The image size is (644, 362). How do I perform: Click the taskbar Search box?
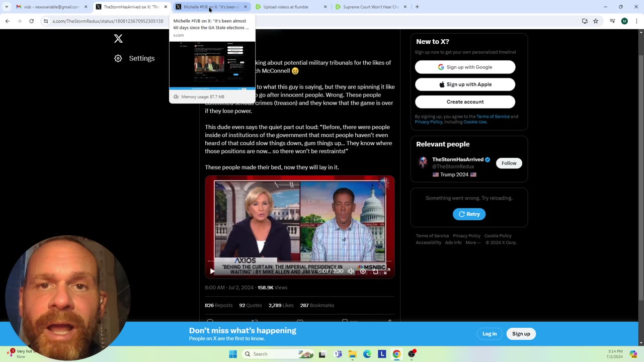(x=278, y=354)
